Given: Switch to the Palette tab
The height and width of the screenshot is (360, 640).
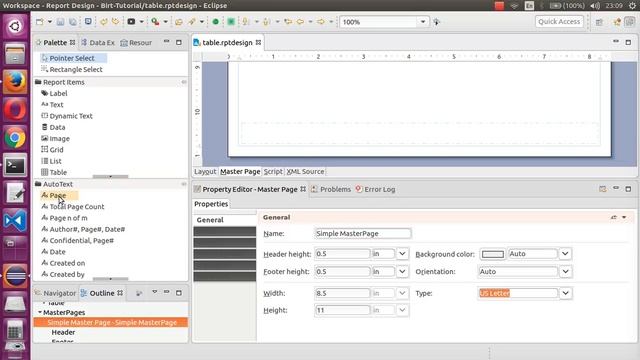Looking at the screenshot, I should coord(55,42).
